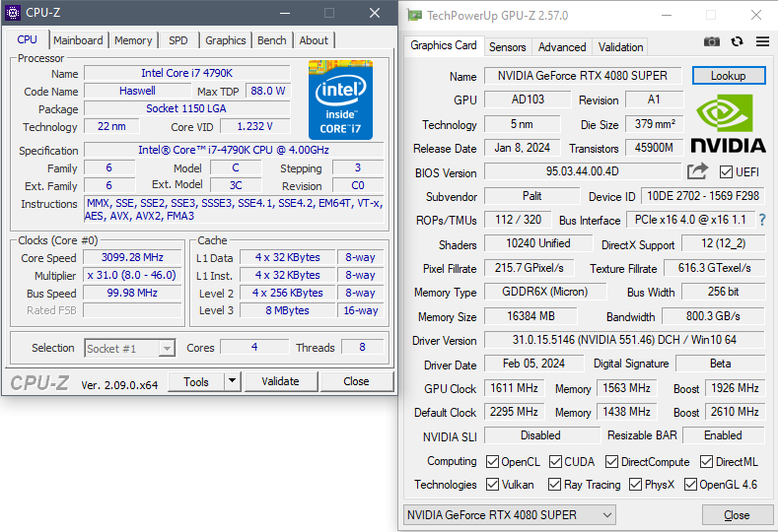Click the Digital Signature Beta value
The image size is (778, 532).
pyautogui.click(x=721, y=364)
